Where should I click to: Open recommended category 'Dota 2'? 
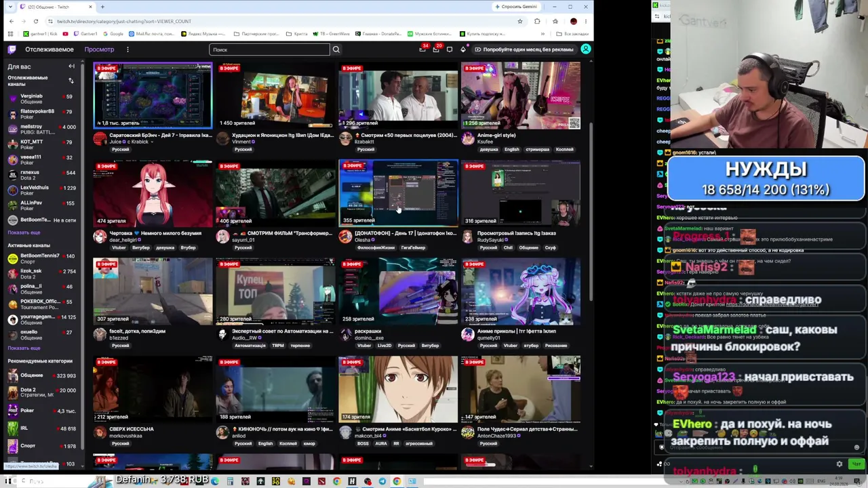[42, 392]
